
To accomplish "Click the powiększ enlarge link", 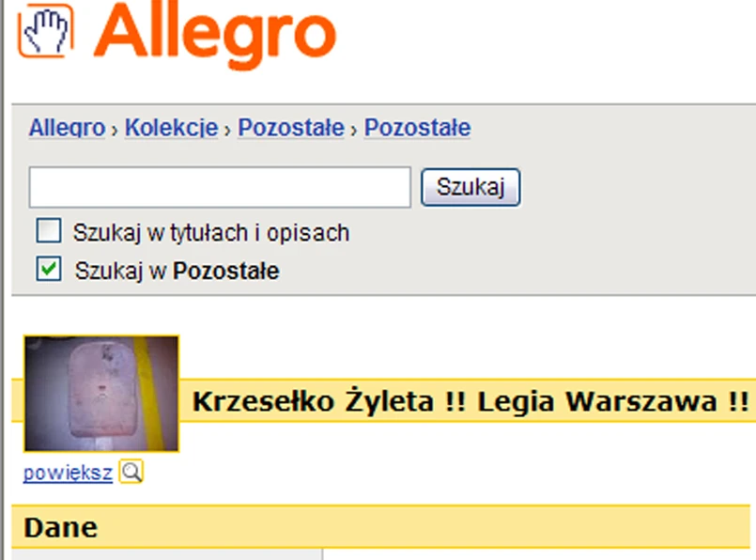I will (x=68, y=474).
